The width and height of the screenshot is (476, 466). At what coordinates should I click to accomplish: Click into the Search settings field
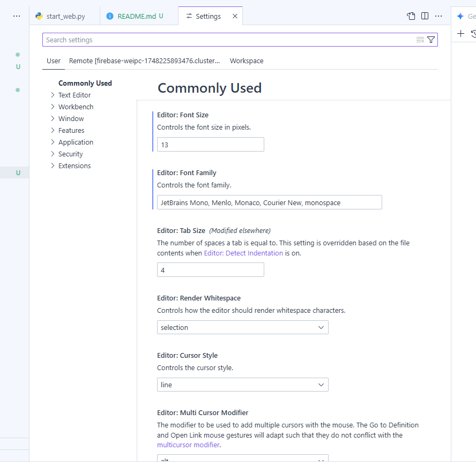click(229, 40)
